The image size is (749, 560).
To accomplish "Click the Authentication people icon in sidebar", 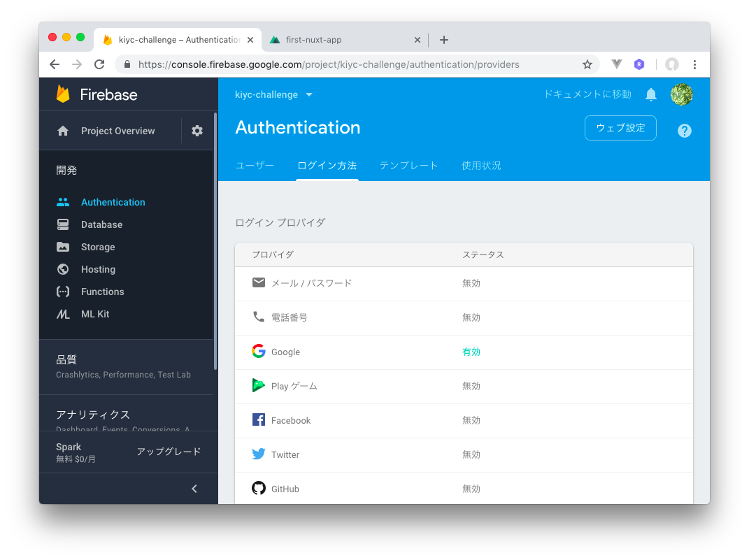I will point(63,203).
